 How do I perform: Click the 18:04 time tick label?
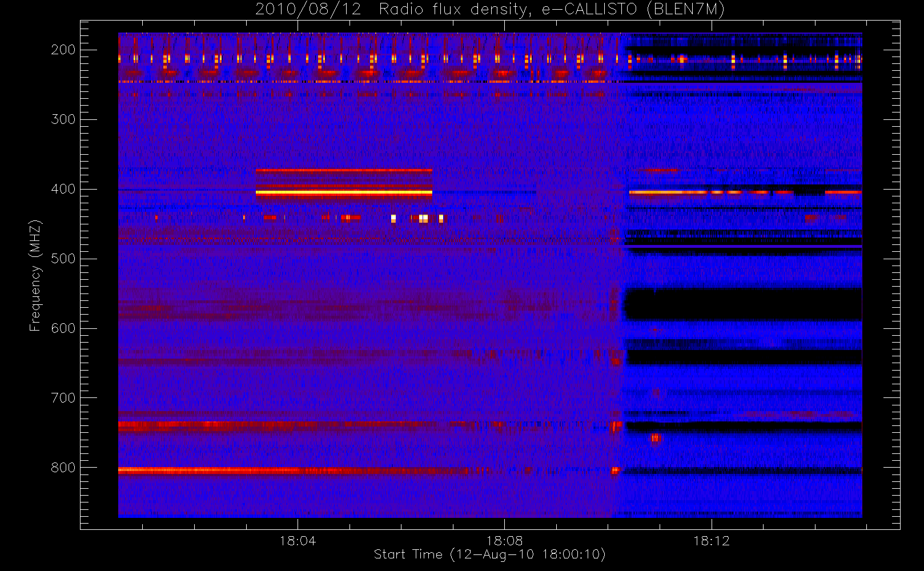pyautogui.click(x=298, y=541)
